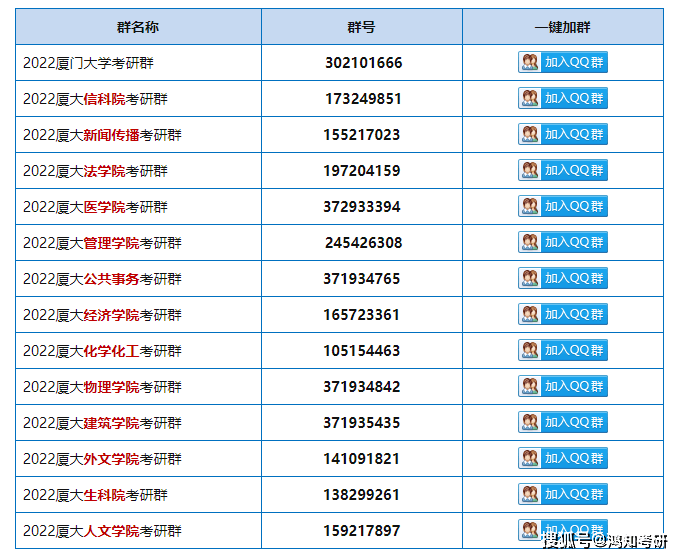Click QQ people icon beside 经济学院 group
682x558 pixels.
(x=530, y=314)
